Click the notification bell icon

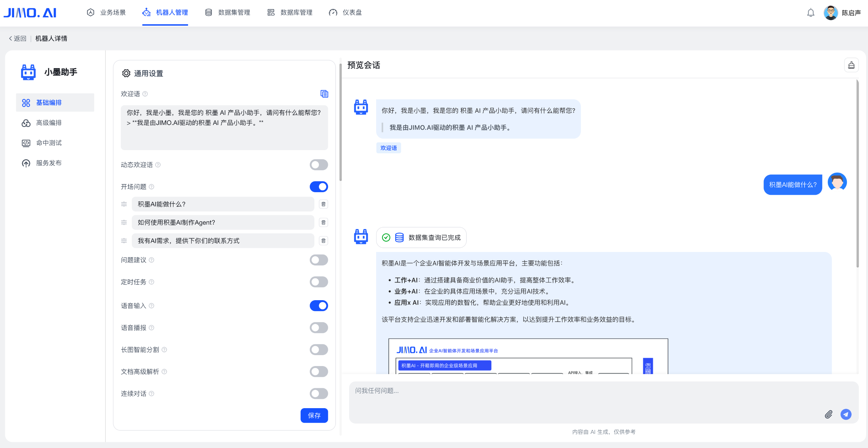coord(810,13)
